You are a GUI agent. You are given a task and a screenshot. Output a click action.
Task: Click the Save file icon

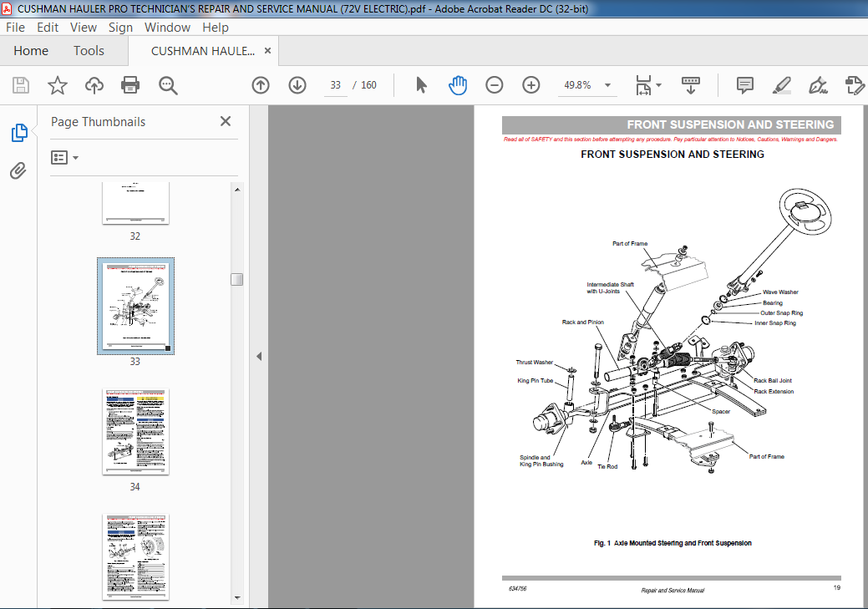21,85
